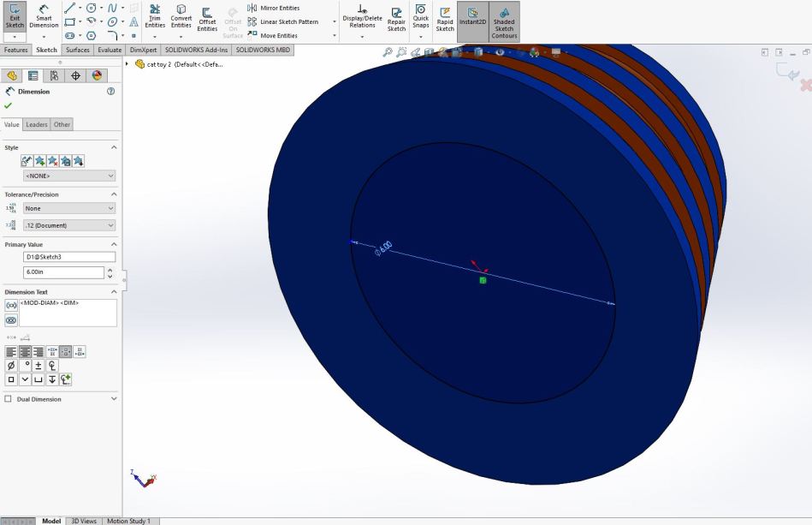Click the Rapid Sketch icon
Screen dimensions: 812x525
coord(445,18)
